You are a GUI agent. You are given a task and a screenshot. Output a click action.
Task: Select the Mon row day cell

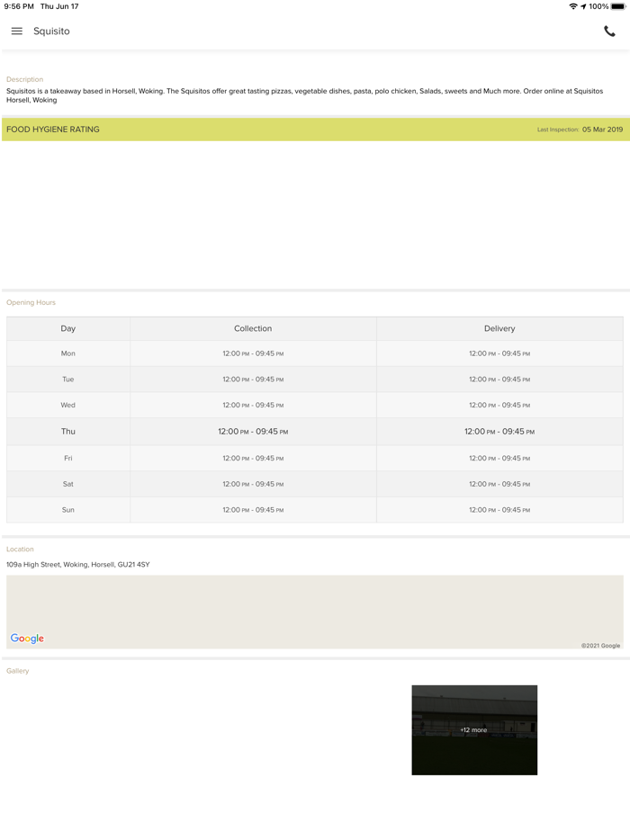68,353
